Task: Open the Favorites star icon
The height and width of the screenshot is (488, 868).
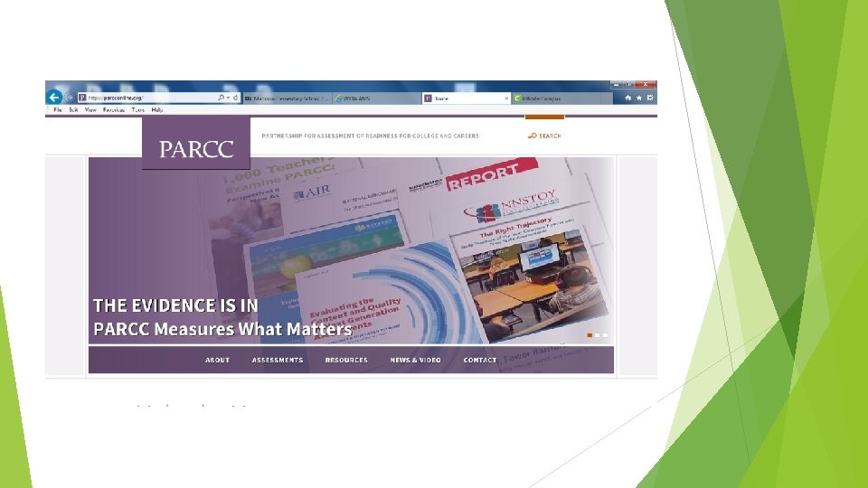Action: 639,98
